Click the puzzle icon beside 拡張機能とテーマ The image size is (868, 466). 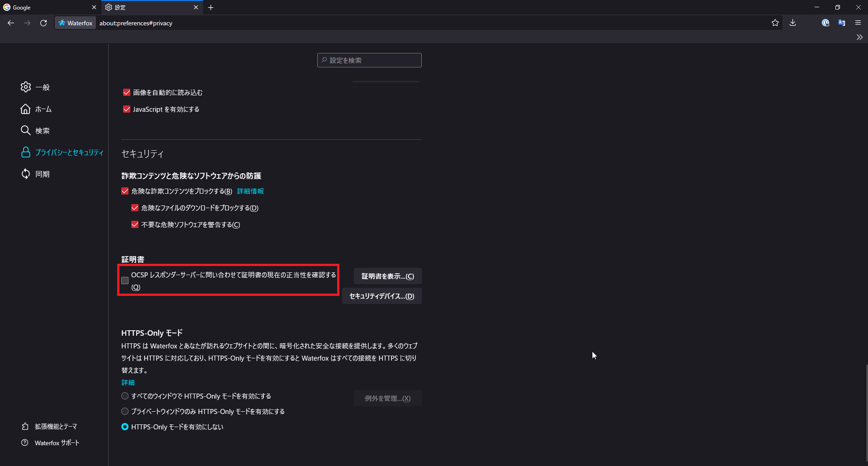coord(25,427)
